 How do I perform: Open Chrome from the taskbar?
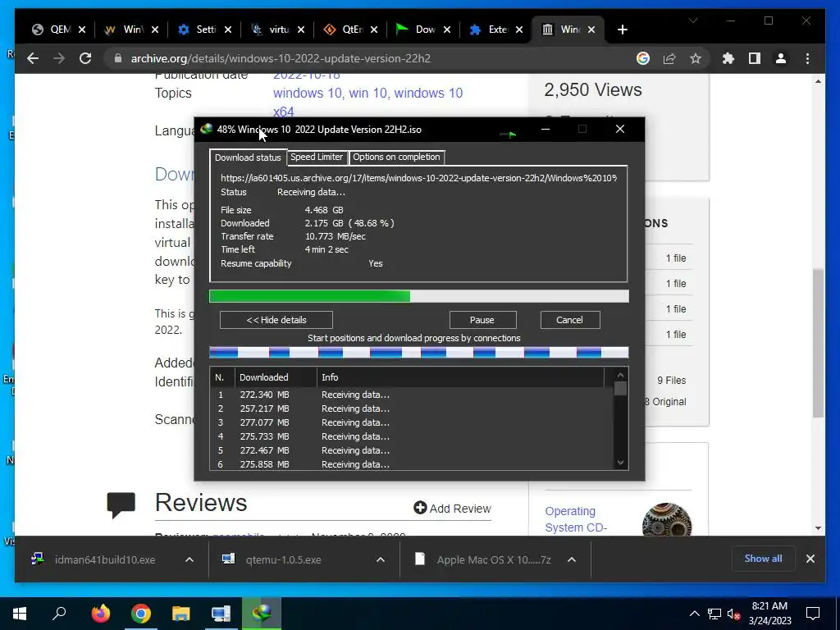tap(141, 614)
